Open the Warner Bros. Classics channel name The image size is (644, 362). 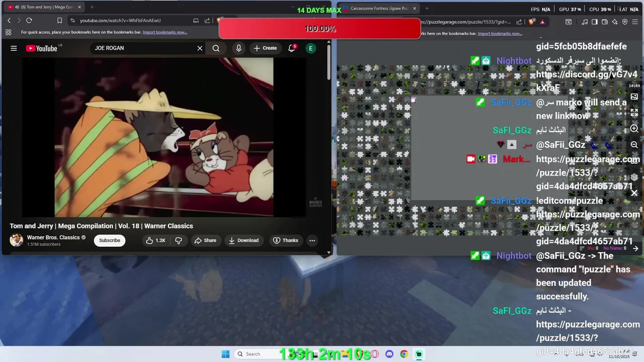tap(53, 237)
